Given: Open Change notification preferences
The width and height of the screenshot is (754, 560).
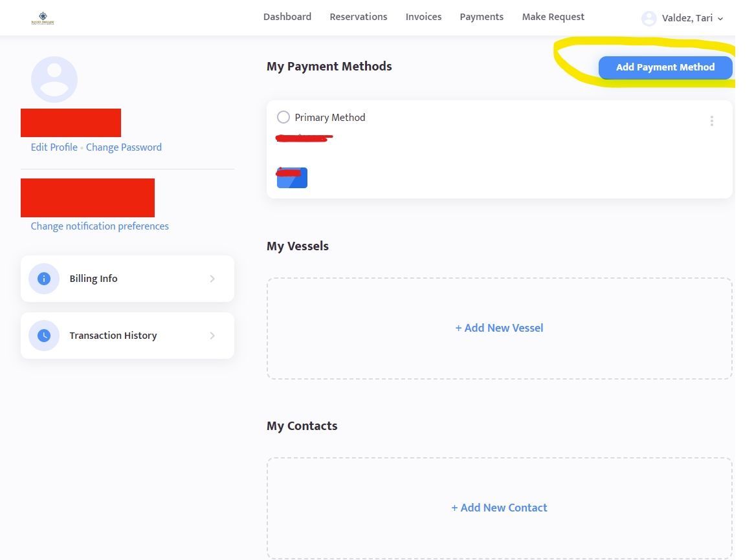Looking at the screenshot, I should pyautogui.click(x=100, y=226).
